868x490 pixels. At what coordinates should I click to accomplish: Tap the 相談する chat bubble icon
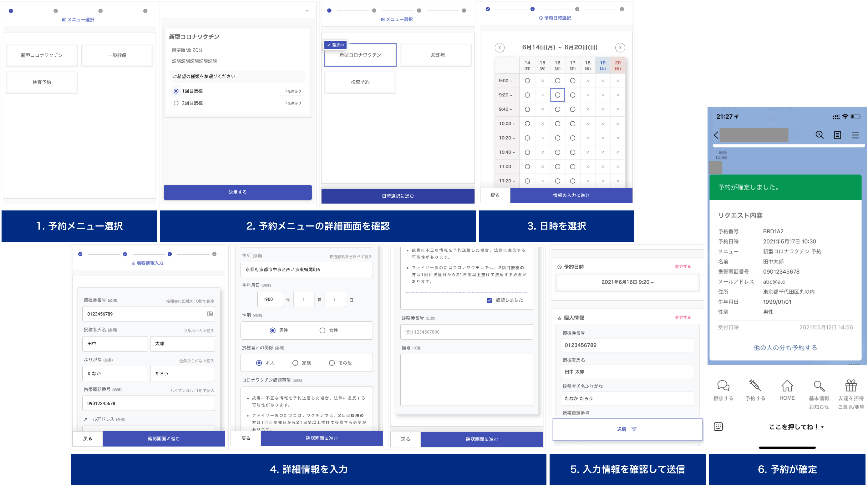pyautogui.click(x=723, y=386)
